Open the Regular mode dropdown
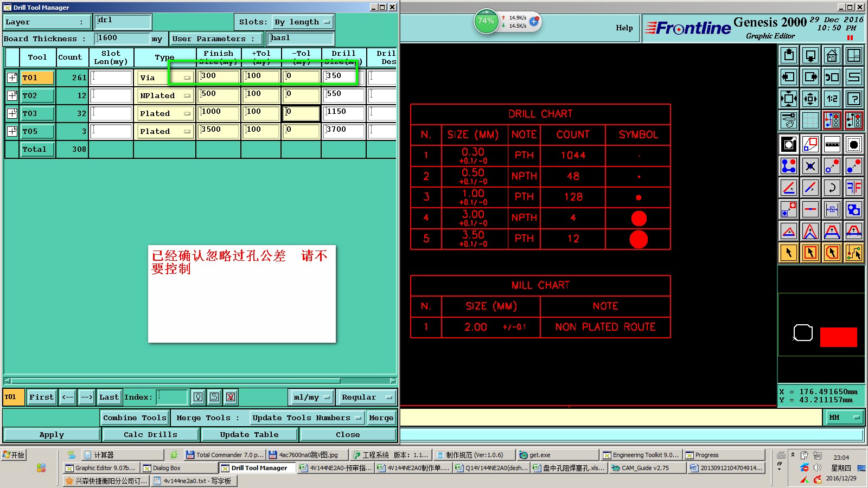This screenshot has height=488, width=868. tap(366, 397)
